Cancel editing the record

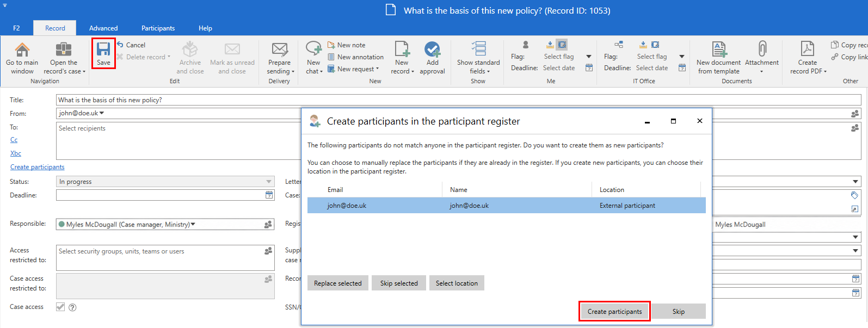(131, 45)
